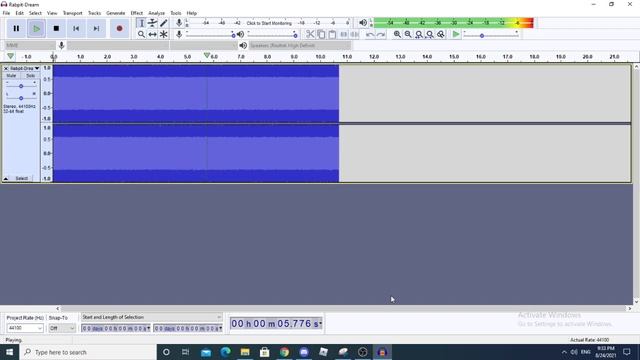Select the Zoom (magnifier) tool
This screenshot has width=640, height=360.
click(141, 34)
